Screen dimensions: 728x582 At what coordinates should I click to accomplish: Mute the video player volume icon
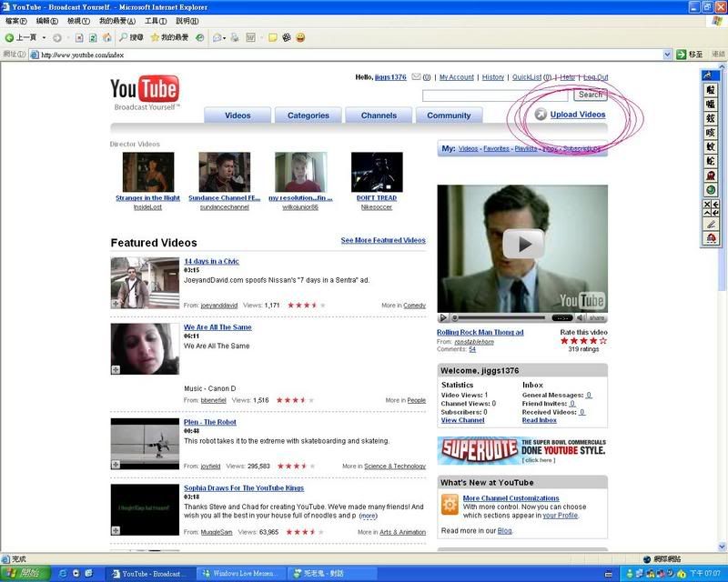pos(580,318)
